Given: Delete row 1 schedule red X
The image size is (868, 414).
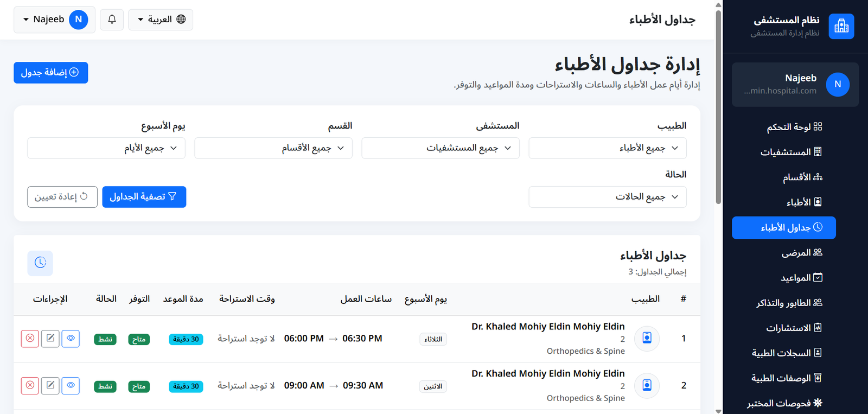Looking at the screenshot, I should click(x=30, y=339).
